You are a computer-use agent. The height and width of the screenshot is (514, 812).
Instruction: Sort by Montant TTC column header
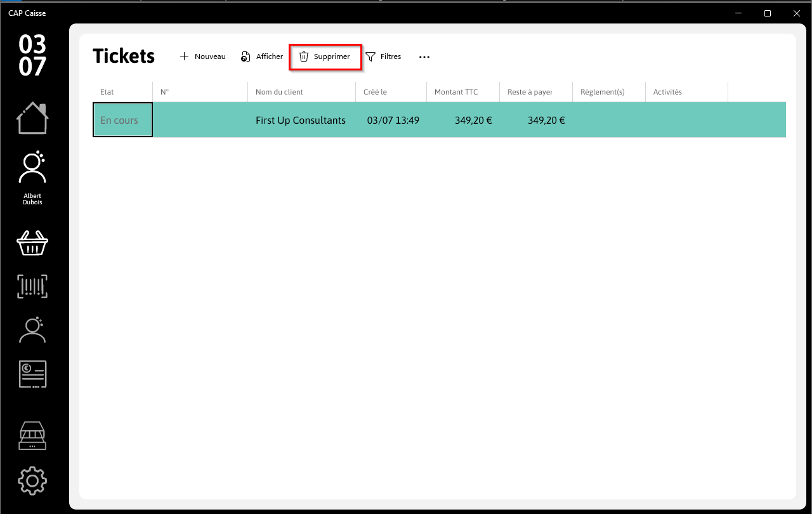click(x=463, y=92)
